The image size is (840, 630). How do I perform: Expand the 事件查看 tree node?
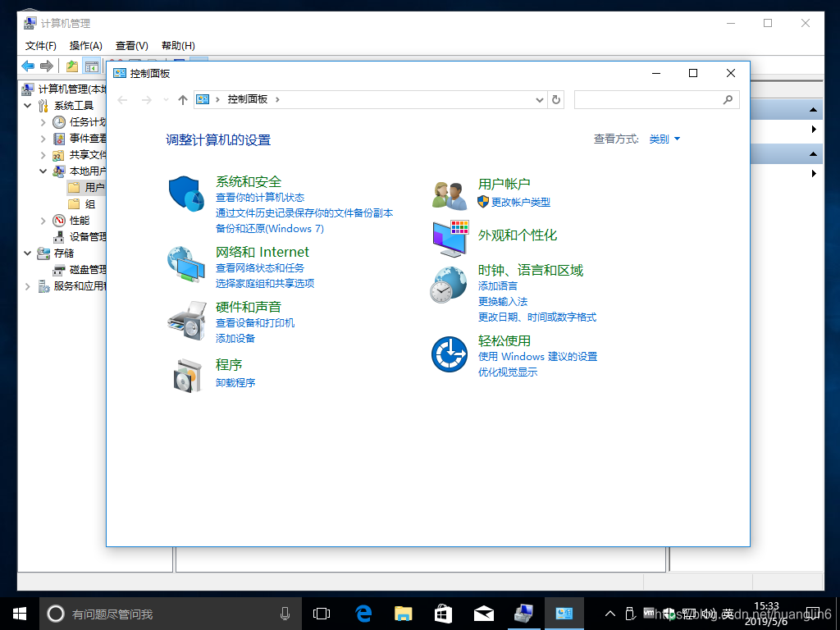click(43, 139)
